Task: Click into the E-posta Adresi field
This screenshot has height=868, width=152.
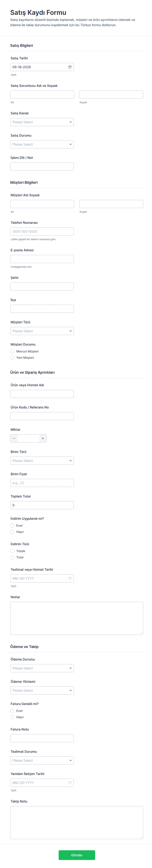Action: [42, 259]
